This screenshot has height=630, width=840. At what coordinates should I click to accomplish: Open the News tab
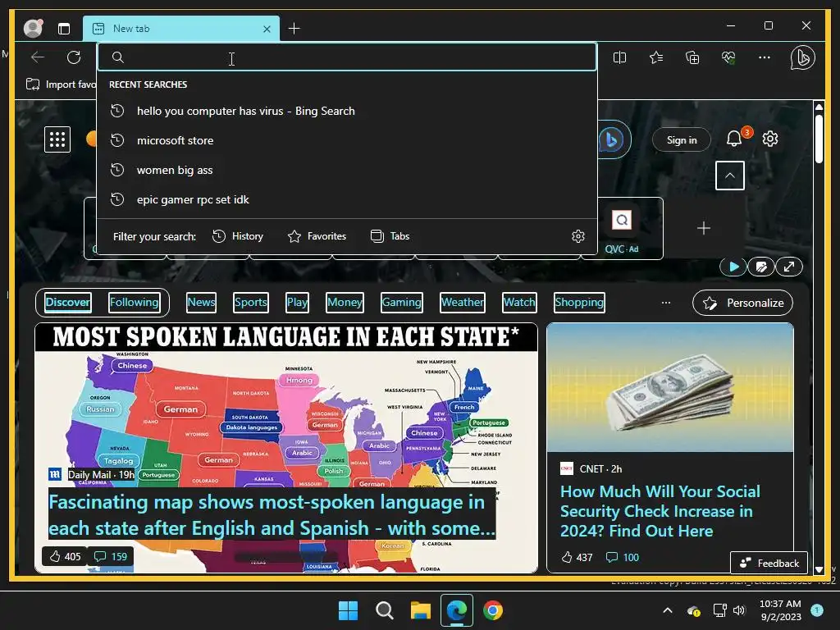[201, 302]
